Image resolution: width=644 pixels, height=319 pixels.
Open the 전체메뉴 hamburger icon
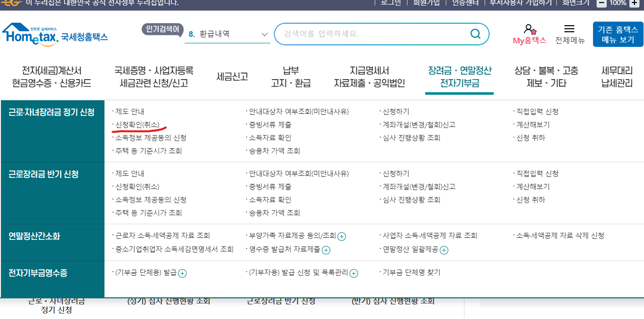tap(570, 29)
